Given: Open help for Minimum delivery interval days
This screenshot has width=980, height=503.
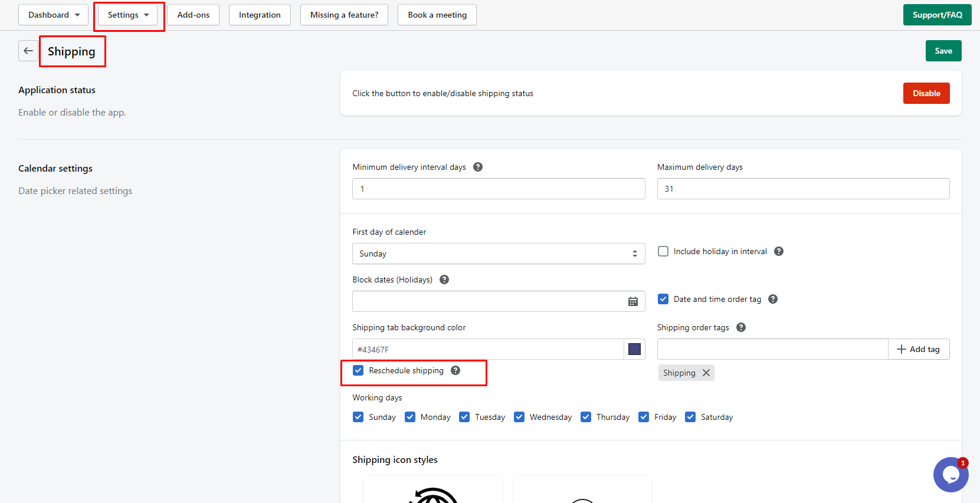Looking at the screenshot, I should [478, 167].
